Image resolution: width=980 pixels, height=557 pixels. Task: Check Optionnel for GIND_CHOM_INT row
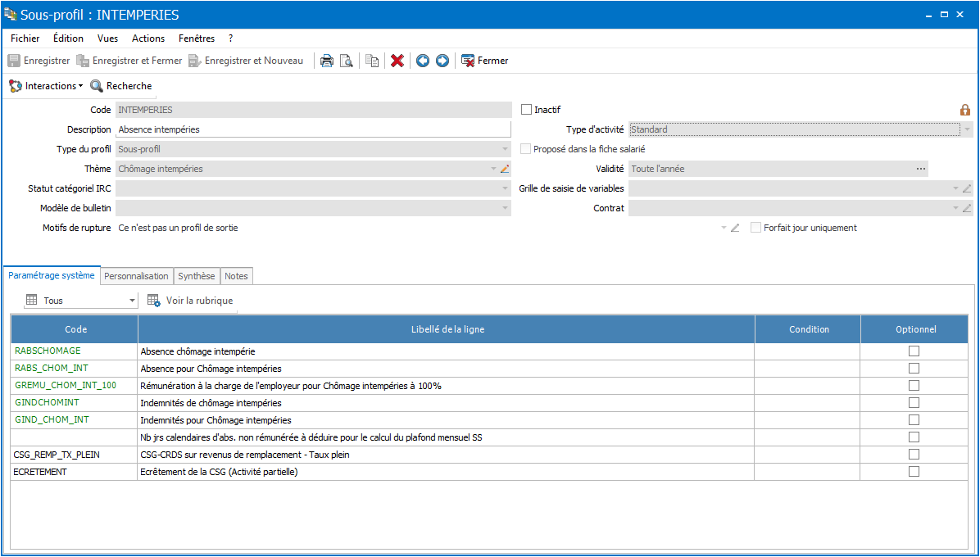pyautogui.click(x=914, y=419)
